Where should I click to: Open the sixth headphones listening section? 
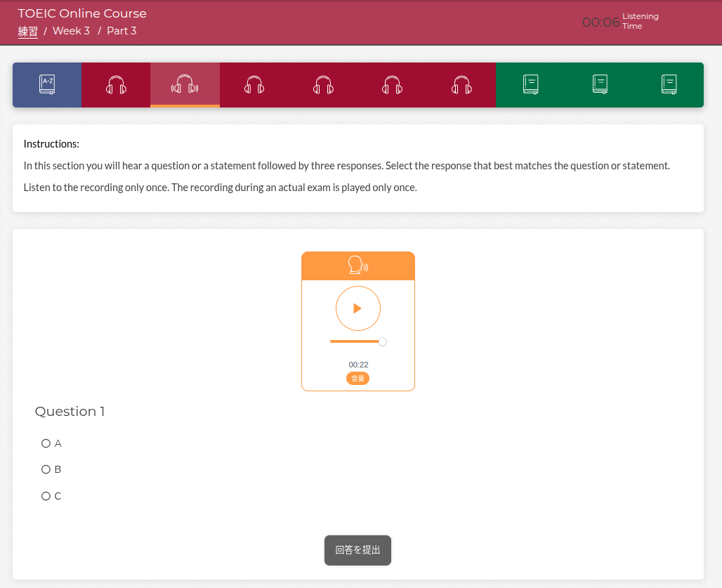[461, 85]
